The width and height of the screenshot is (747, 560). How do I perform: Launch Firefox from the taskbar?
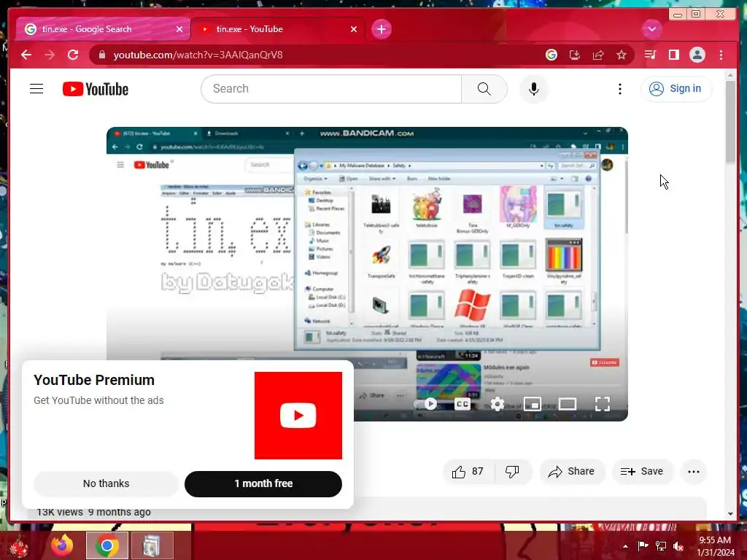point(63,545)
